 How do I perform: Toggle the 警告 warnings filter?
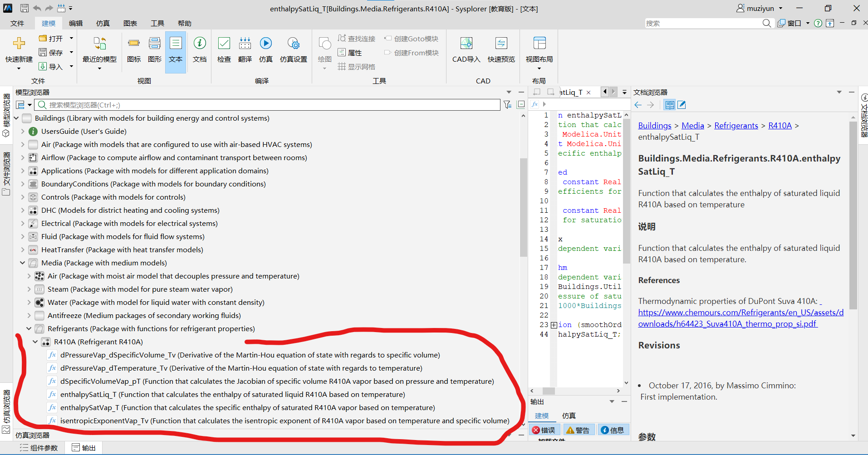pos(578,430)
